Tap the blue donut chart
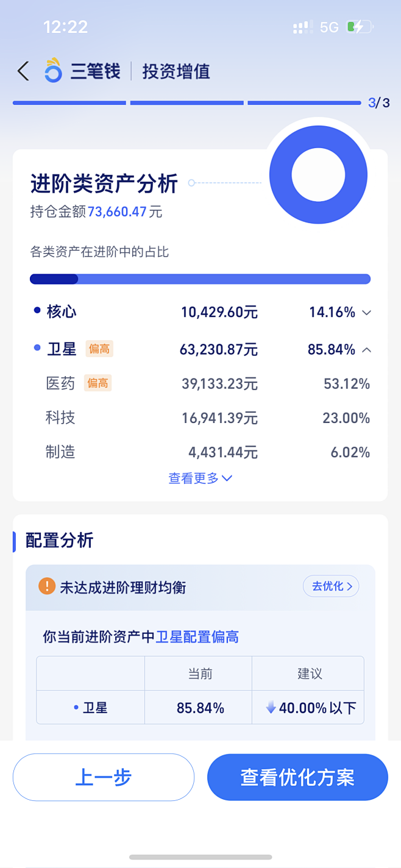401x868 pixels. (318, 174)
